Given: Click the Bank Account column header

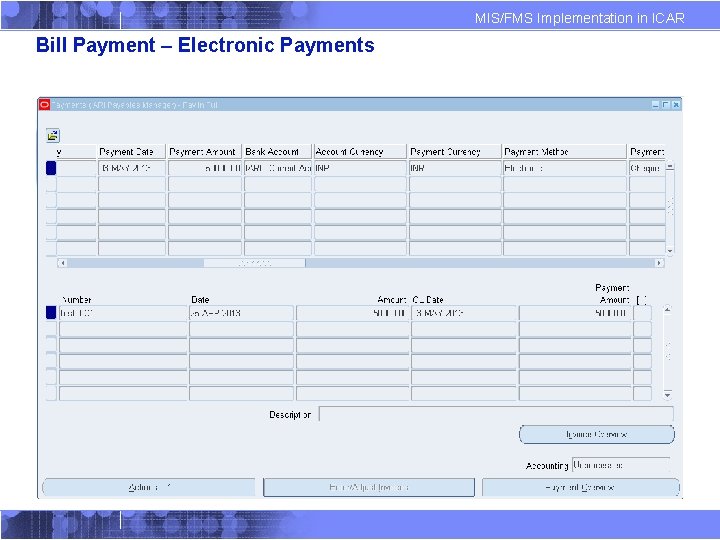Looking at the screenshot, I should [277, 152].
